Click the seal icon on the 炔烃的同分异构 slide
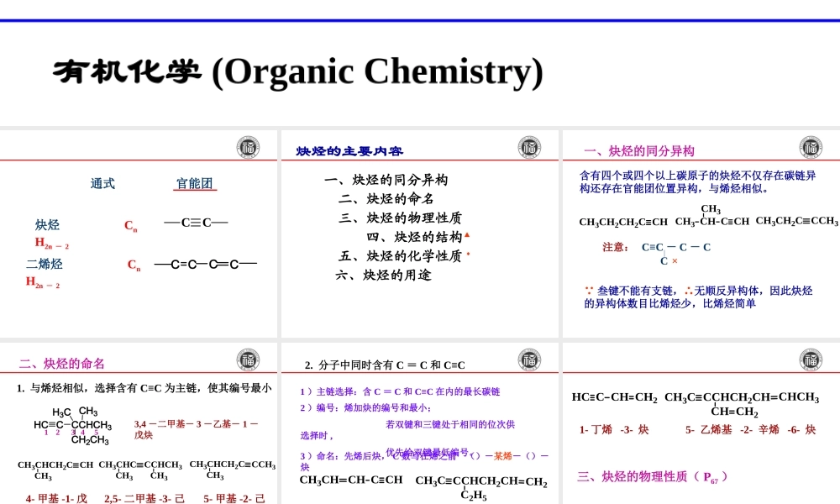The width and height of the screenshot is (840, 504). click(809, 146)
